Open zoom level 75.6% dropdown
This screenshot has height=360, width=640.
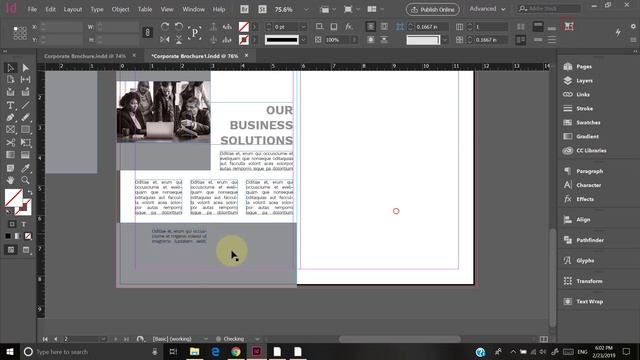pyautogui.click(x=306, y=9)
